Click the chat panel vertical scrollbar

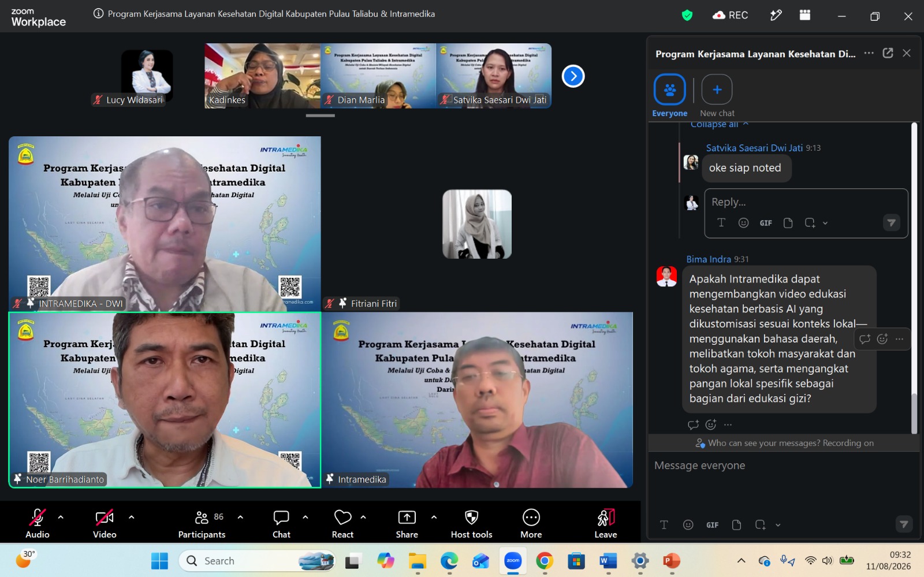click(x=914, y=413)
